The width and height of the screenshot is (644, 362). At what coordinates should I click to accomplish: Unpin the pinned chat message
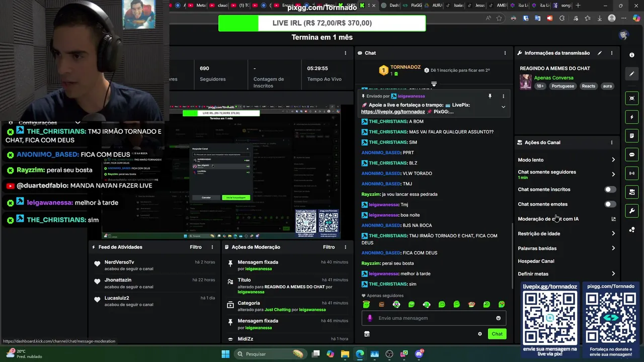pos(490,96)
